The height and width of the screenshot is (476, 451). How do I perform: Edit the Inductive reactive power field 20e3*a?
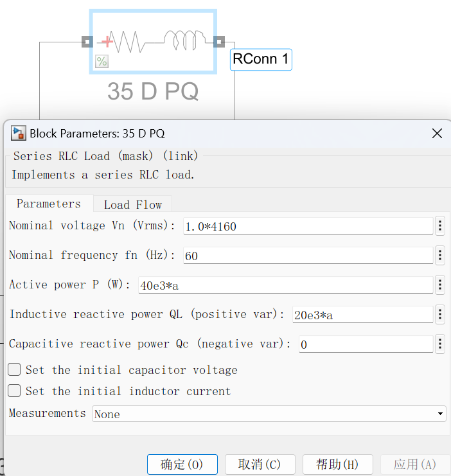tap(362, 315)
